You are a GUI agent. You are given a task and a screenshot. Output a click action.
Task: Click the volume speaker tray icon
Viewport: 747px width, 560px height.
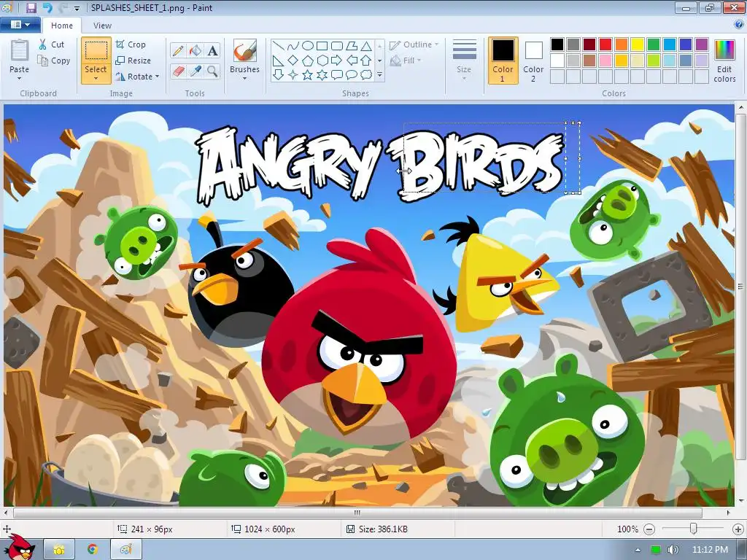coord(673,550)
